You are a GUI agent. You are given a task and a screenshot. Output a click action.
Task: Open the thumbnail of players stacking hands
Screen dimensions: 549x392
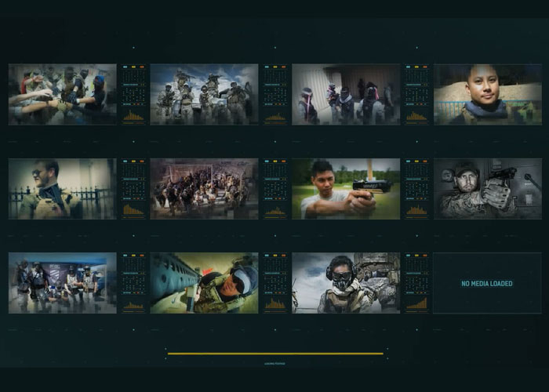(x=62, y=94)
